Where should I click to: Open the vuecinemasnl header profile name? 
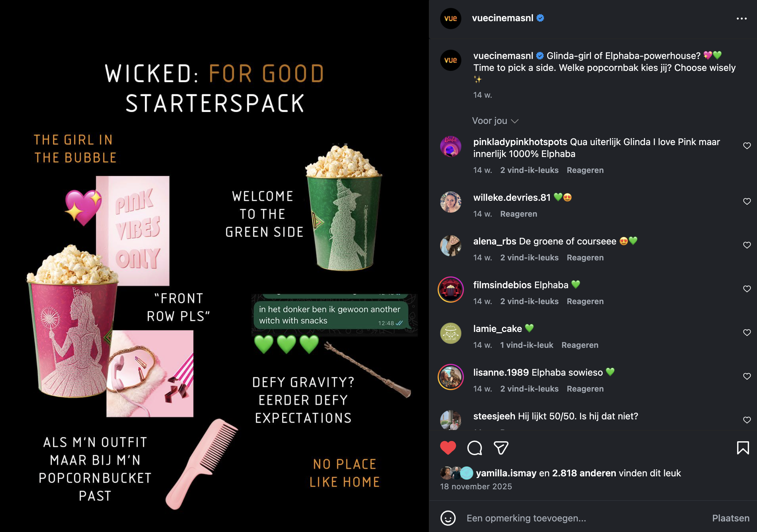point(502,18)
